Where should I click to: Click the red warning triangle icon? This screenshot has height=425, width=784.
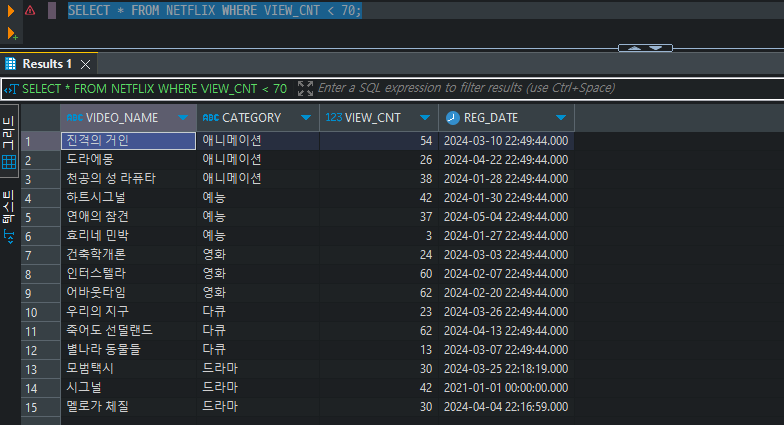click(30, 10)
